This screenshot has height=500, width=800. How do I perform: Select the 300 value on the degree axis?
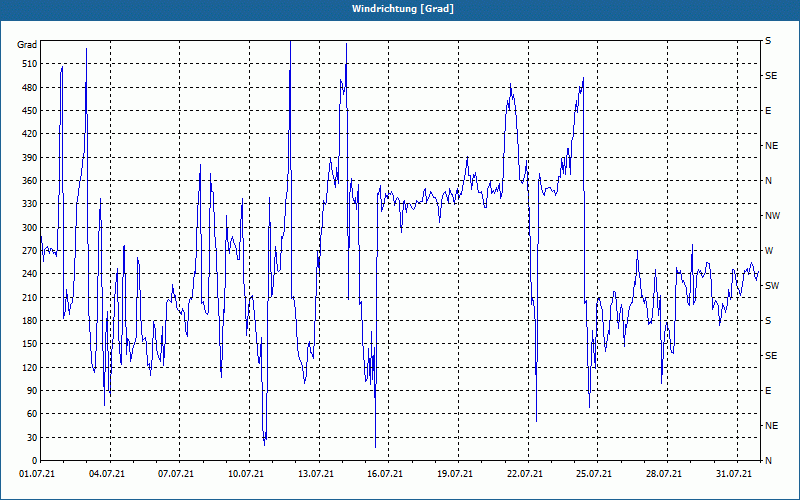click(30, 228)
